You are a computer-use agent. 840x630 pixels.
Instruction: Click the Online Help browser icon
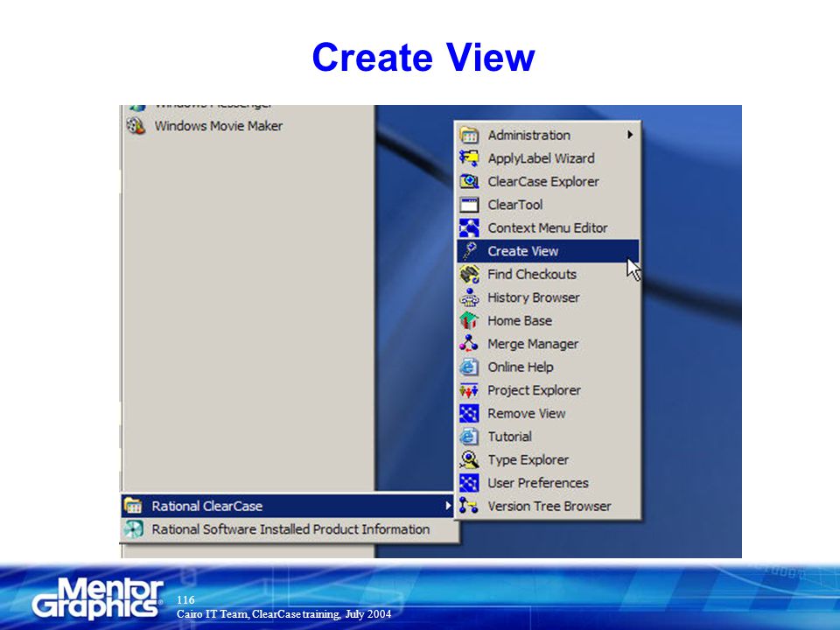(x=469, y=367)
